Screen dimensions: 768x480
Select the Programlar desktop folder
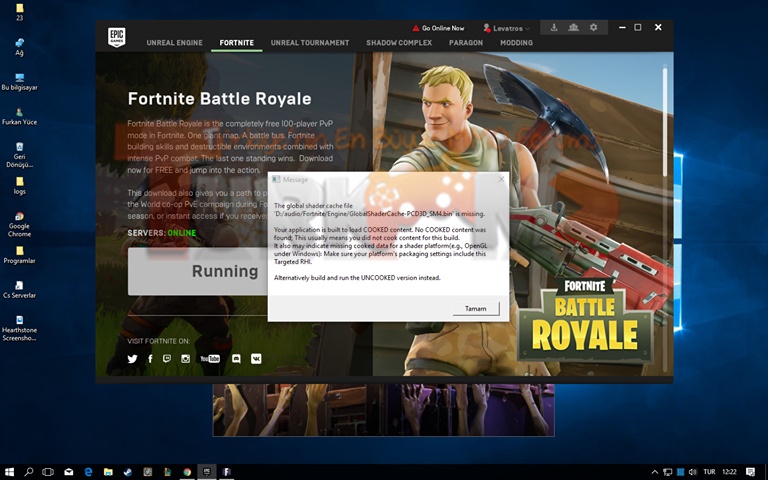19,255
